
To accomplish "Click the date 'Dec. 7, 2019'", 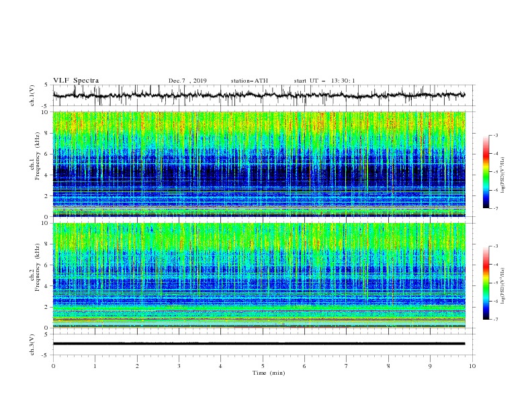I will point(187,81).
